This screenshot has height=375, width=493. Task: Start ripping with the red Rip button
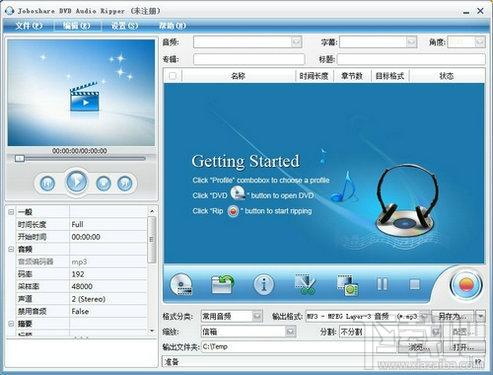point(466,285)
